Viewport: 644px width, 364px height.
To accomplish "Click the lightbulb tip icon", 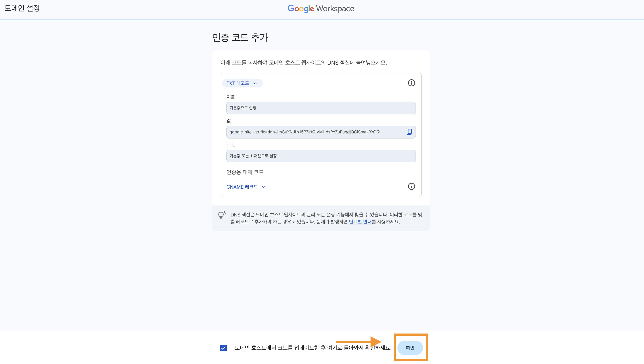I will tap(222, 215).
